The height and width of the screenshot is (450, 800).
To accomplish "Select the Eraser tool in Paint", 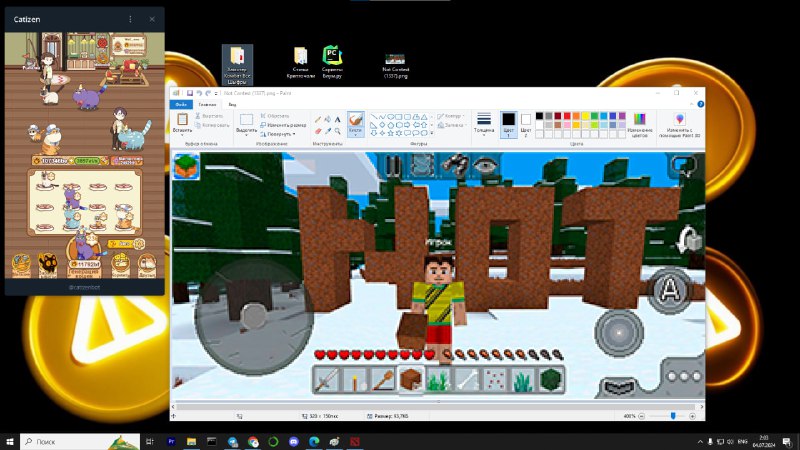I will coord(318,131).
